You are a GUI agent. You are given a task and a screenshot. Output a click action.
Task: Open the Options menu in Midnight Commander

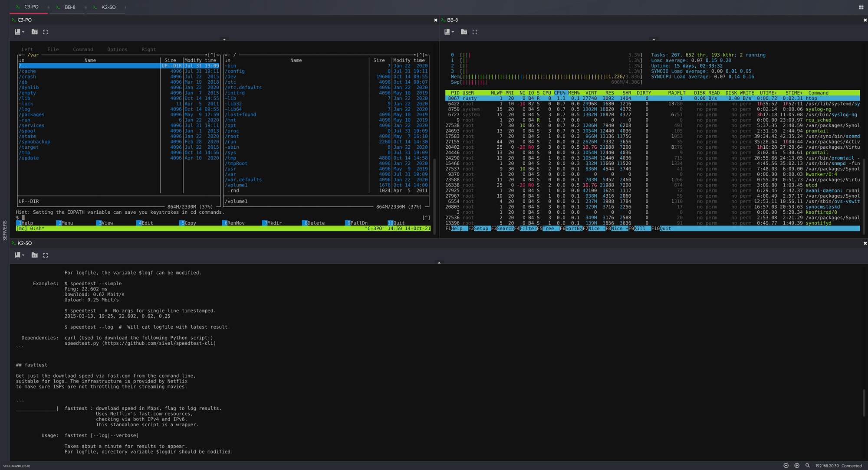tap(117, 49)
